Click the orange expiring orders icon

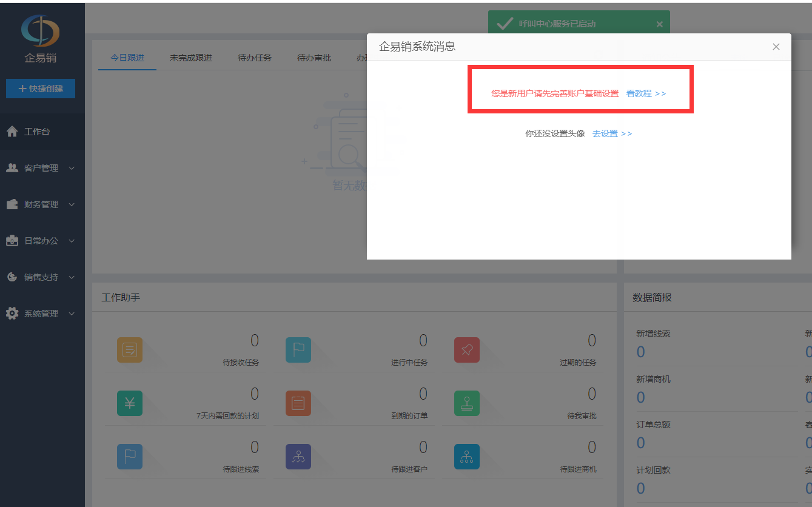[x=298, y=403]
